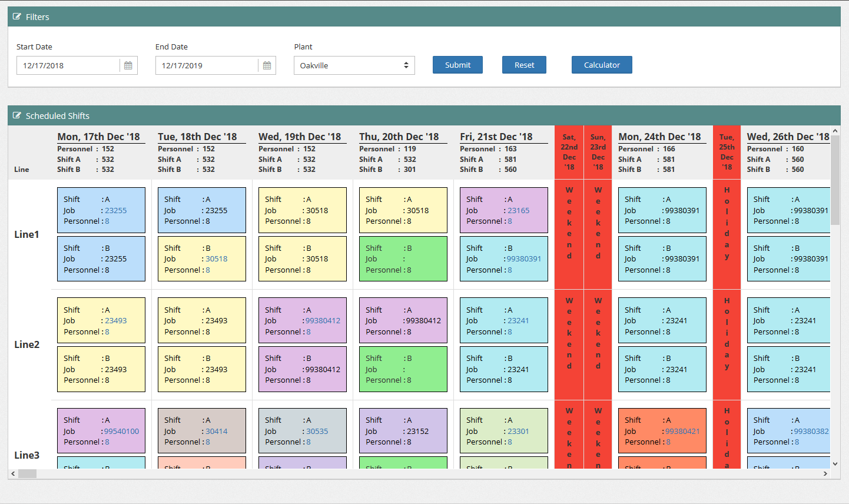Click the Wed, 19th Dec '18 column header

(300, 137)
